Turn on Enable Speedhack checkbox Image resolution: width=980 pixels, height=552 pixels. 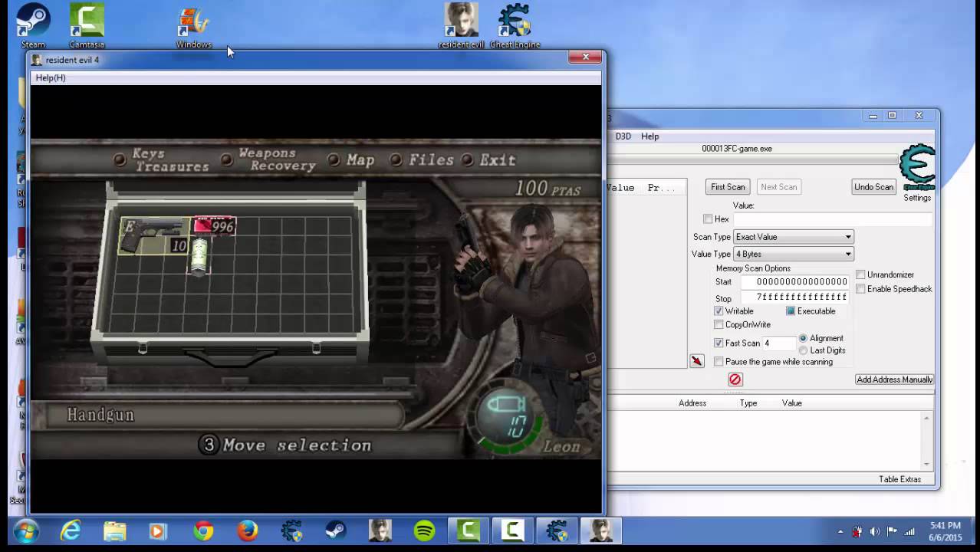(860, 289)
